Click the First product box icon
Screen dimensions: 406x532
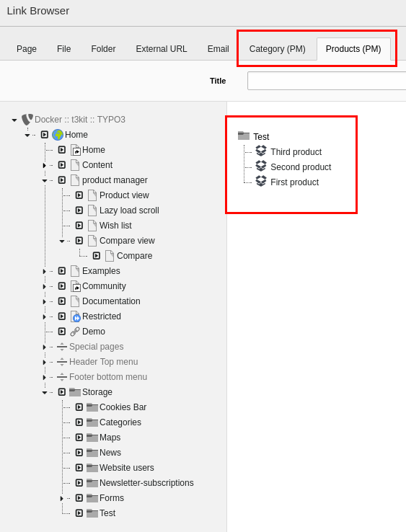[x=261, y=181]
